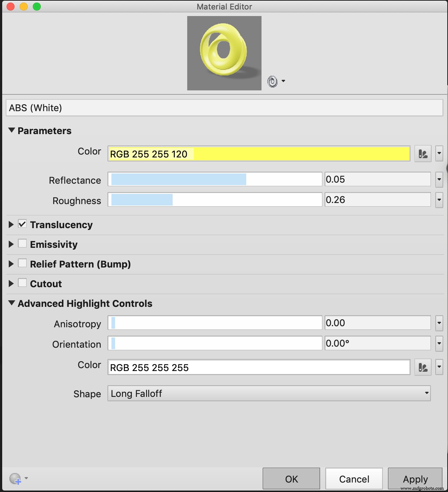This screenshot has width=448, height=492.
Task: Open Anisotropy value options arrow
Action: [x=439, y=323]
